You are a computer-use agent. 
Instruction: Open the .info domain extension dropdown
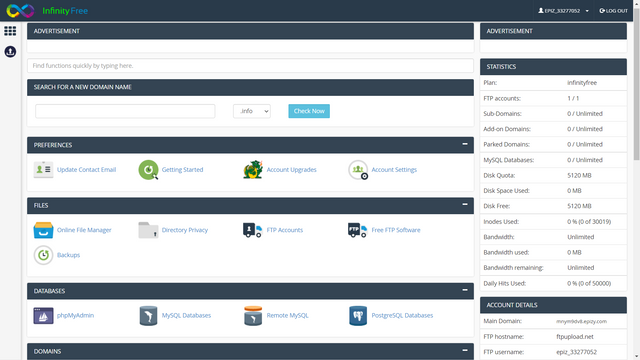click(252, 111)
